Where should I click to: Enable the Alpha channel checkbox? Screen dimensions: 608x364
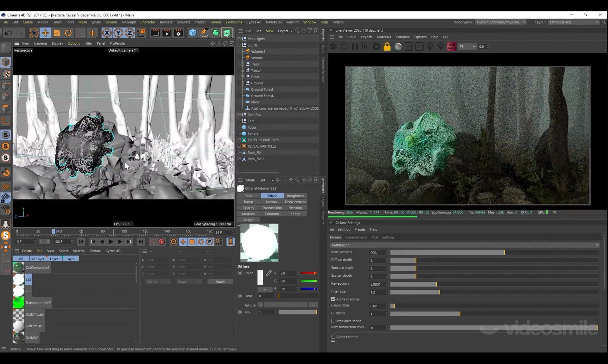[x=333, y=337]
